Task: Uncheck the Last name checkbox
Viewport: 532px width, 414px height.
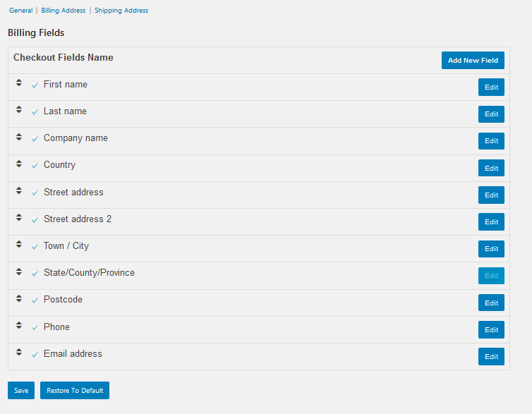Action: click(35, 112)
